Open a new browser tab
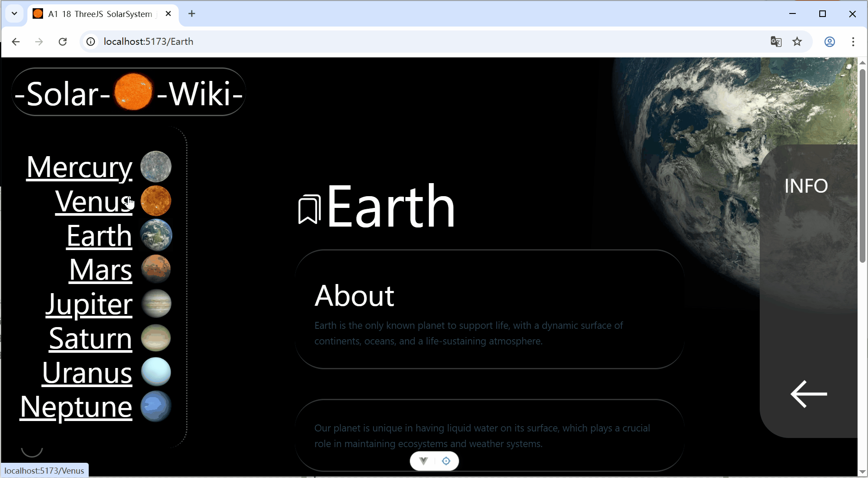 (x=192, y=14)
